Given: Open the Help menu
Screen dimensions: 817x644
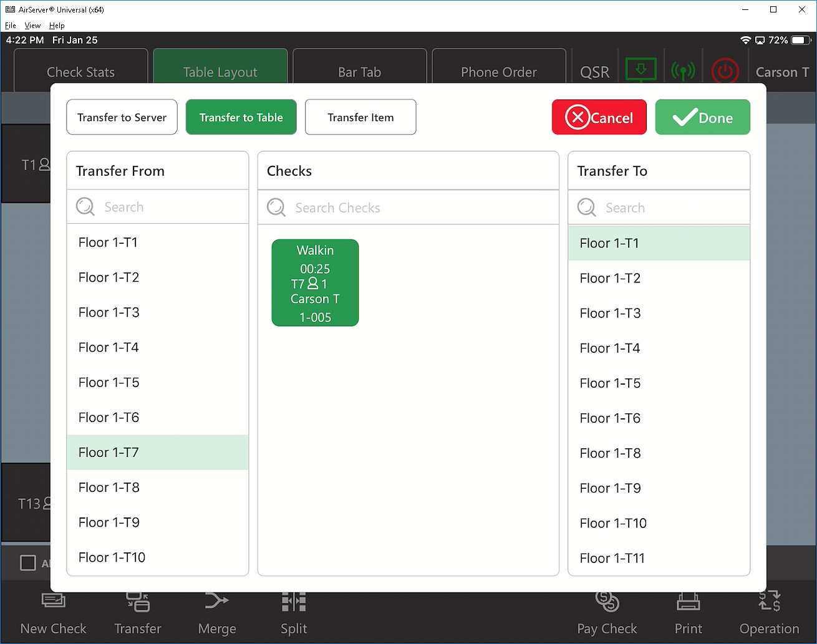Looking at the screenshot, I should coord(57,26).
